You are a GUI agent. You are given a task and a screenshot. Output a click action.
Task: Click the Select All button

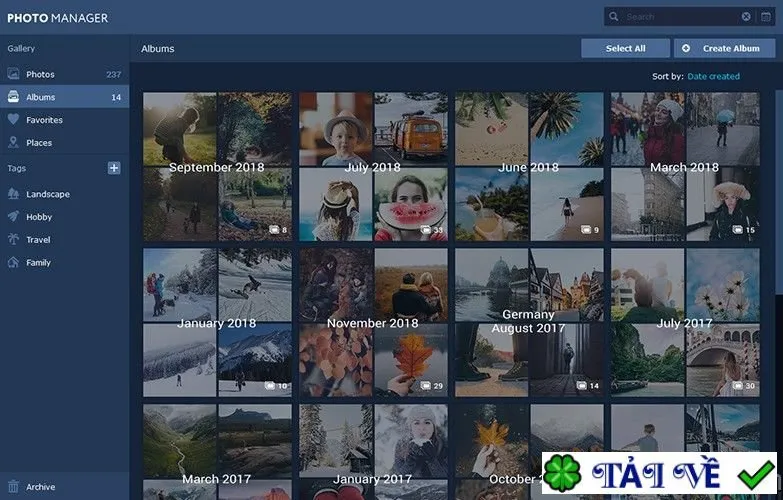tap(625, 48)
